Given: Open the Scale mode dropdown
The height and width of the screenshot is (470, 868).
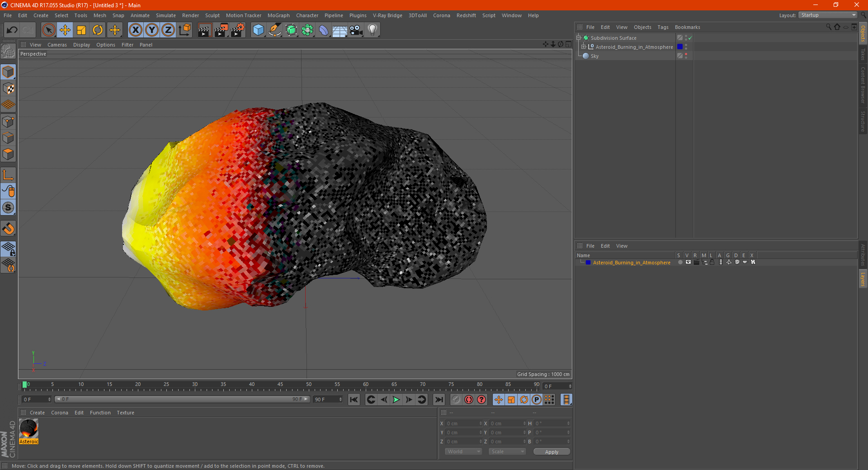Looking at the screenshot, I should click(x=507, y=451).
